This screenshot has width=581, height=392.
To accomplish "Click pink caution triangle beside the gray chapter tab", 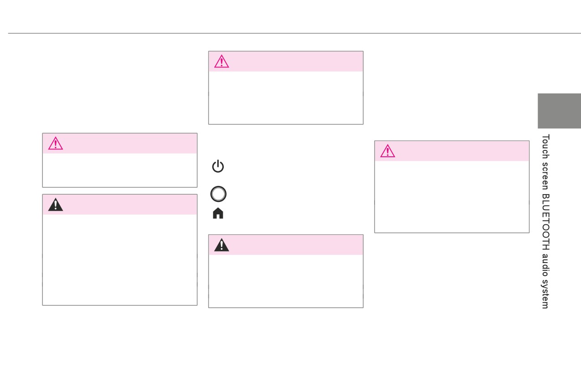I will 387,151.
